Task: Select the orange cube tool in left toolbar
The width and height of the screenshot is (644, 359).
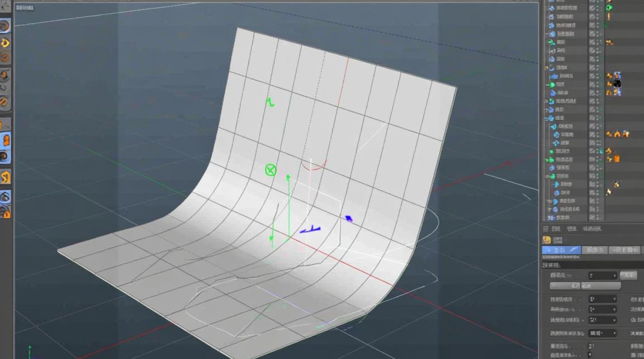Action: (x=5, y=75)
